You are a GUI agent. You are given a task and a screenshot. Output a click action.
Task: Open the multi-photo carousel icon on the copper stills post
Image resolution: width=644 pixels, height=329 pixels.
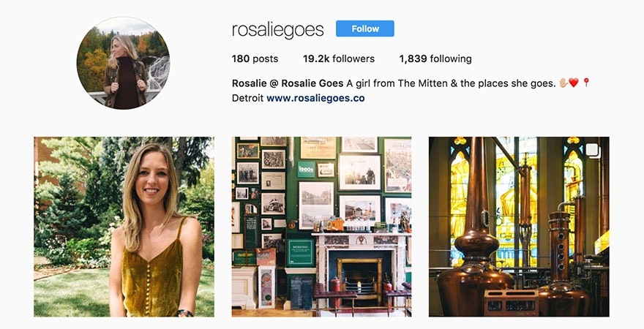[592, 150]
